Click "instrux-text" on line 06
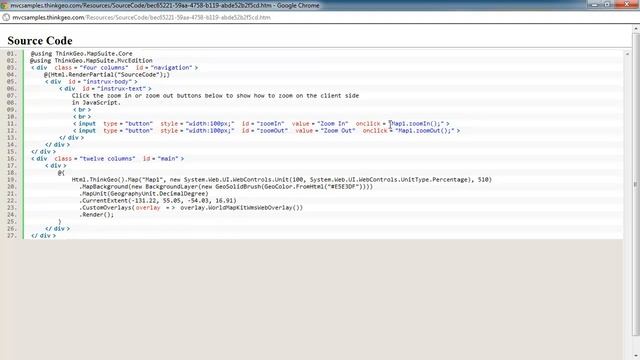This screenshot has height=360, width=640. 121,89
